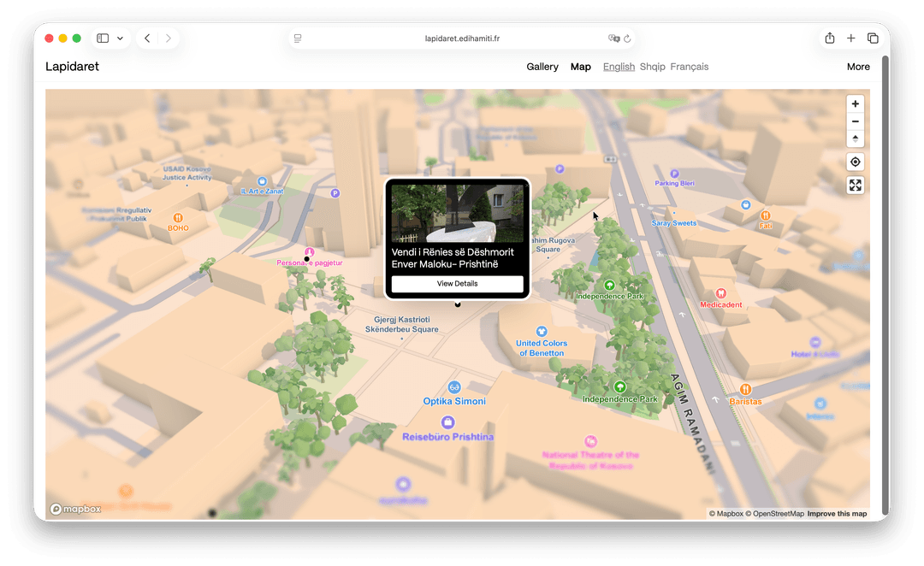Image resolution: width=924 pixels, height=566 pixels.
Task: Open the sidebar chevron dropdown
Action: point(120,38)
